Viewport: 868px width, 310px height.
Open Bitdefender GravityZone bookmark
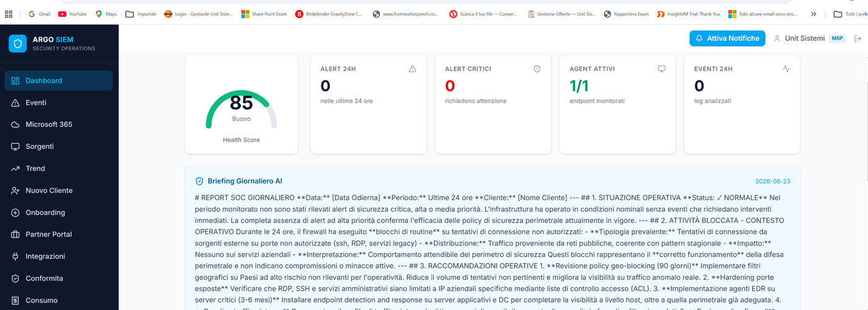[x=329, y=14]
